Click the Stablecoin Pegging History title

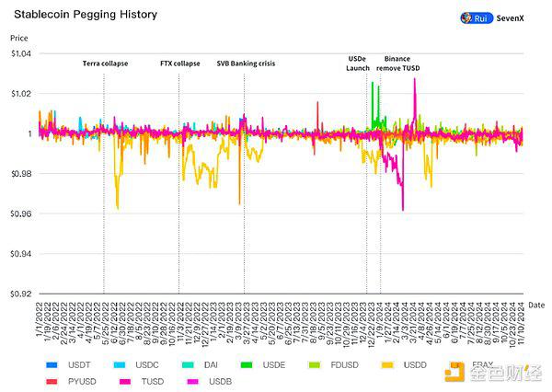pos(86,15)
